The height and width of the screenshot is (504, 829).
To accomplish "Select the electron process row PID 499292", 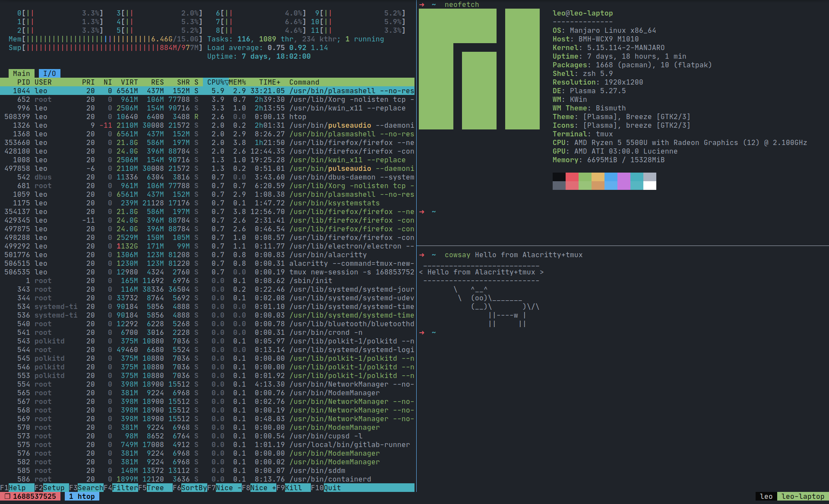I will point(207,246).
